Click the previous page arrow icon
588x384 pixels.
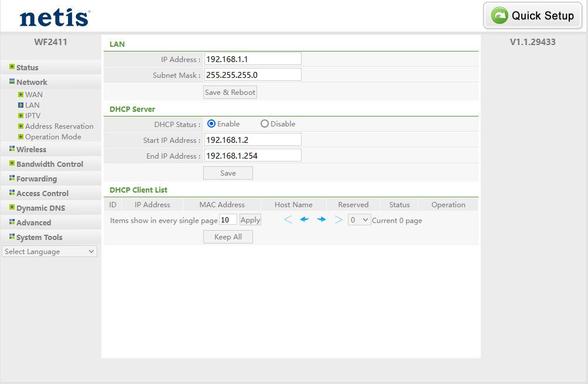tap(305, 220)
